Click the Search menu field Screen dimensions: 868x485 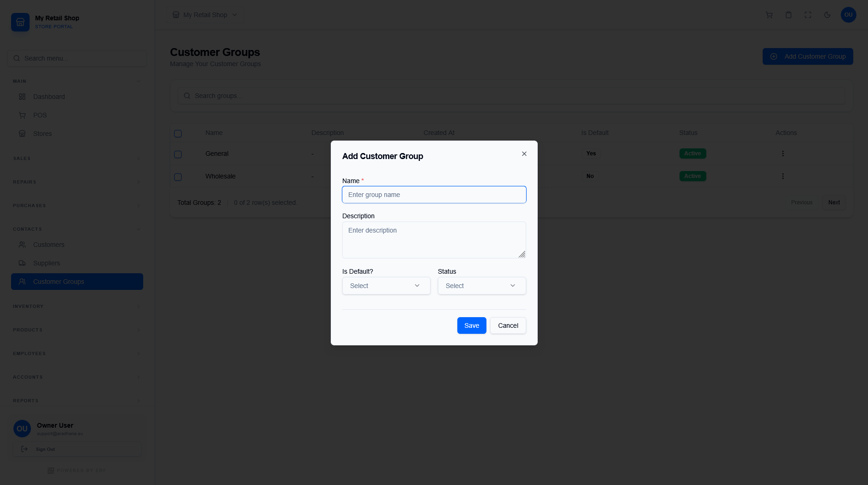click(77, 58)
